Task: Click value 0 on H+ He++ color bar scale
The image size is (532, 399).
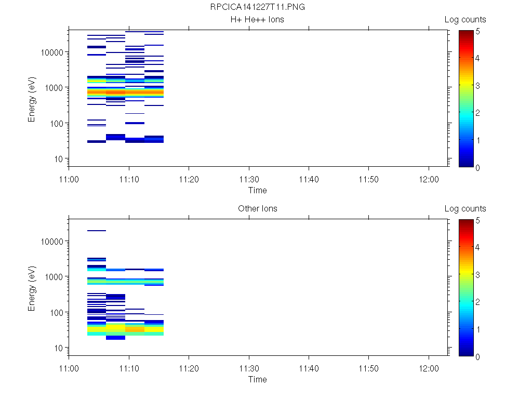Action: pyautogui.click(x=478, y=168)
